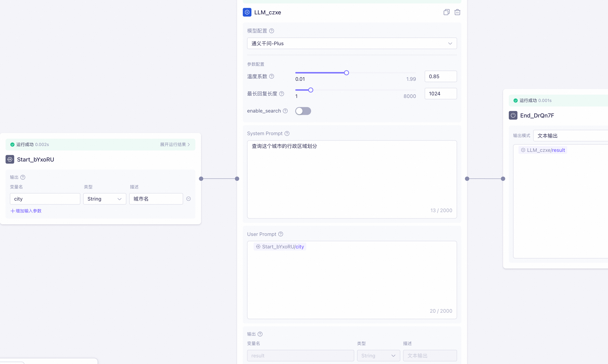Open help for 温度系数
Viewport: 608px width, 364px height.
pyautogui.click(x=271, y=76)
